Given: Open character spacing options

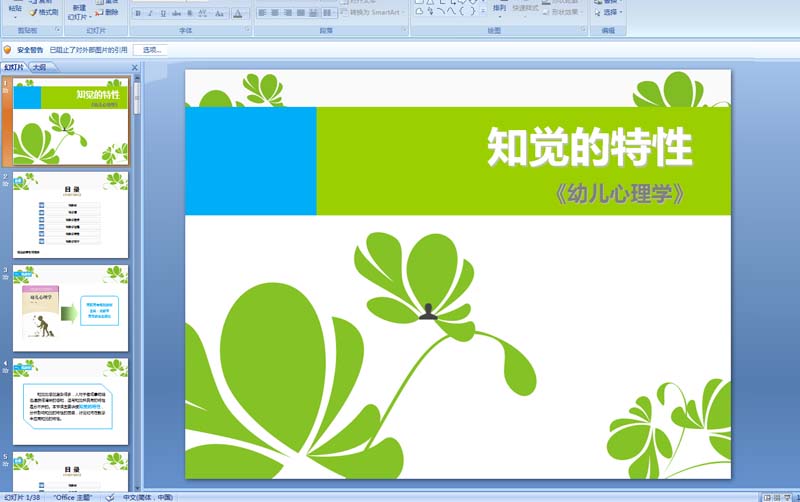Looking at the screenshot, I should pos(203,14).
